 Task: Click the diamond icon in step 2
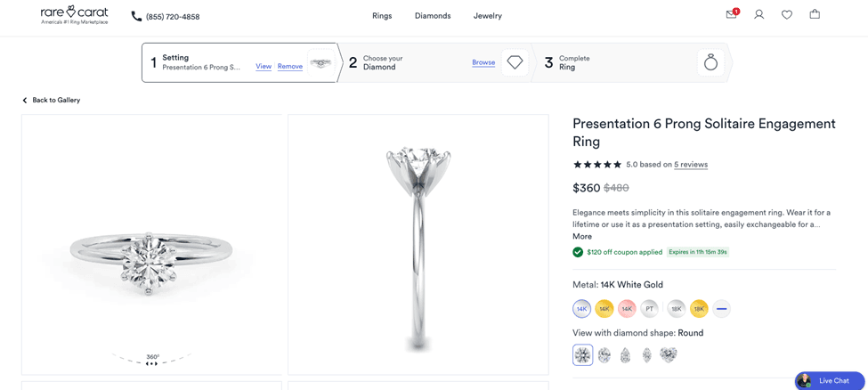click(515, 62)
